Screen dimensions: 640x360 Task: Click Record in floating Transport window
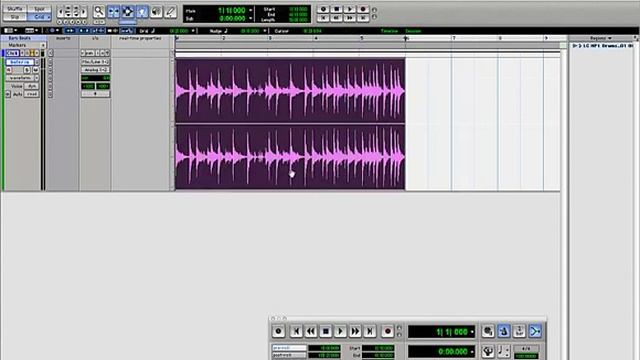click(x=387, y=331)
